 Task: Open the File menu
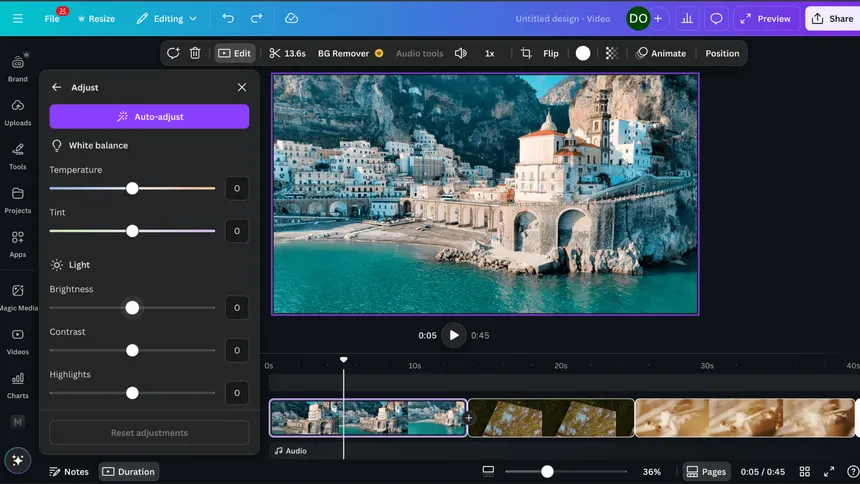[x=52, y=18]
